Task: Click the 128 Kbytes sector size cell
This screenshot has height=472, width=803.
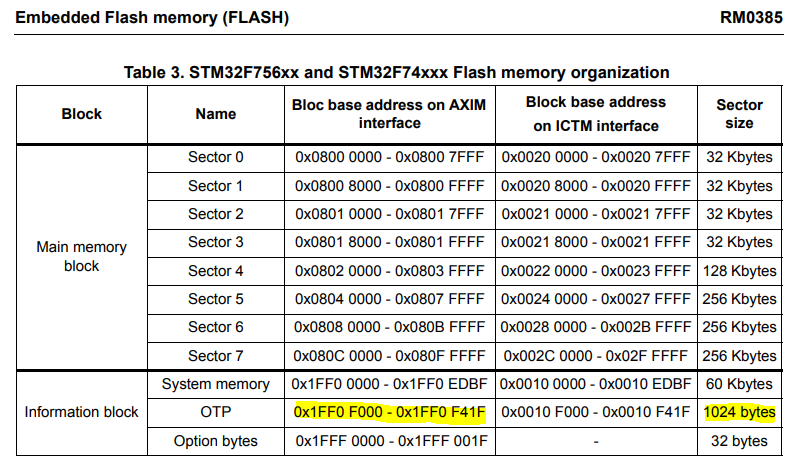Action: point(739,271)
